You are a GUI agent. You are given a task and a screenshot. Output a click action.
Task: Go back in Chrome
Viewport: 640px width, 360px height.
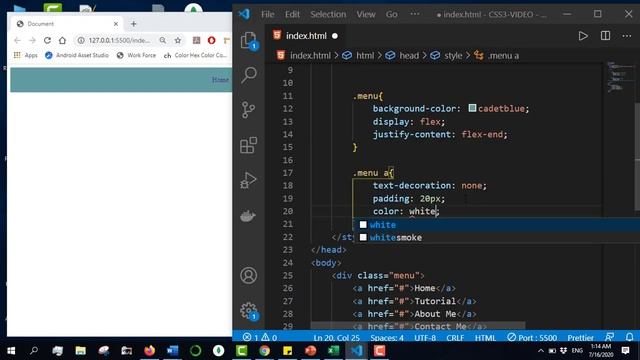coord(17,40)
